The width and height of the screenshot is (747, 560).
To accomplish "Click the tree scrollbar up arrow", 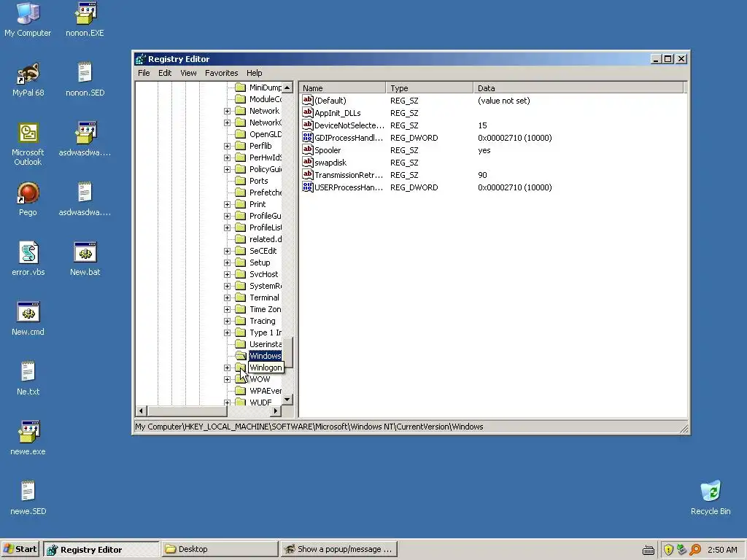I will 287,87.
